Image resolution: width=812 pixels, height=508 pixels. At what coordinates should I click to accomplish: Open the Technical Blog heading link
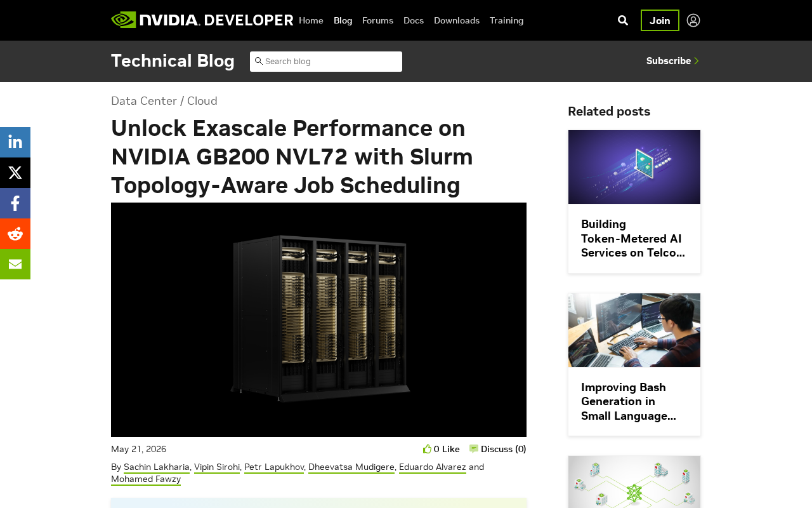coord(173,61)
